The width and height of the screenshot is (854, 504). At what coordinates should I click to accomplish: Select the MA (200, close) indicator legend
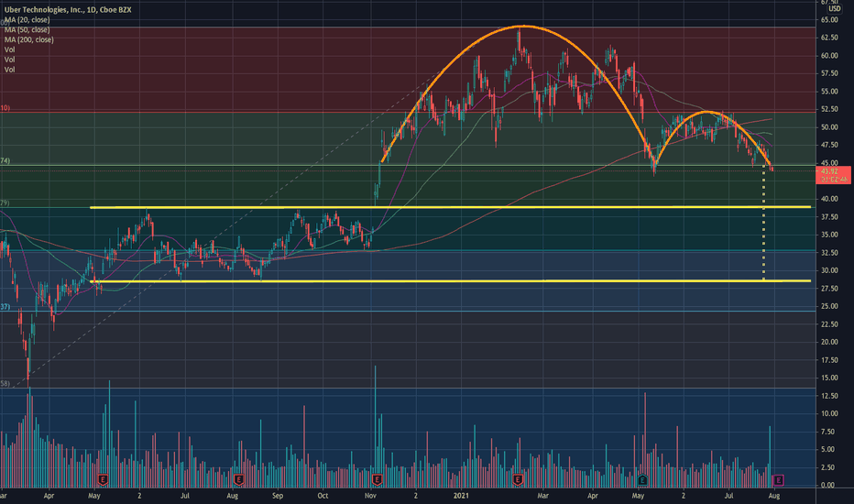29,39
